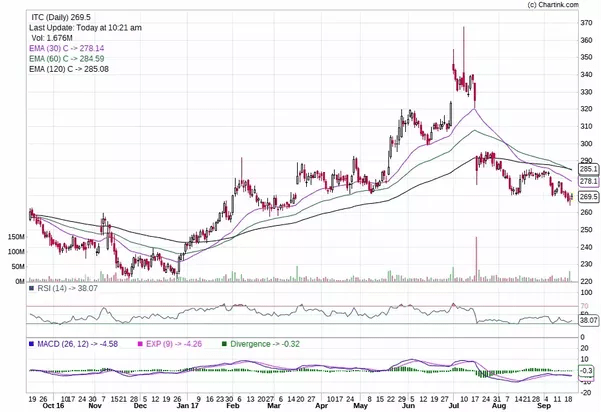Click the 330 price axis label
This screenshot has height=412, width=602.
(x=586, y=92)
